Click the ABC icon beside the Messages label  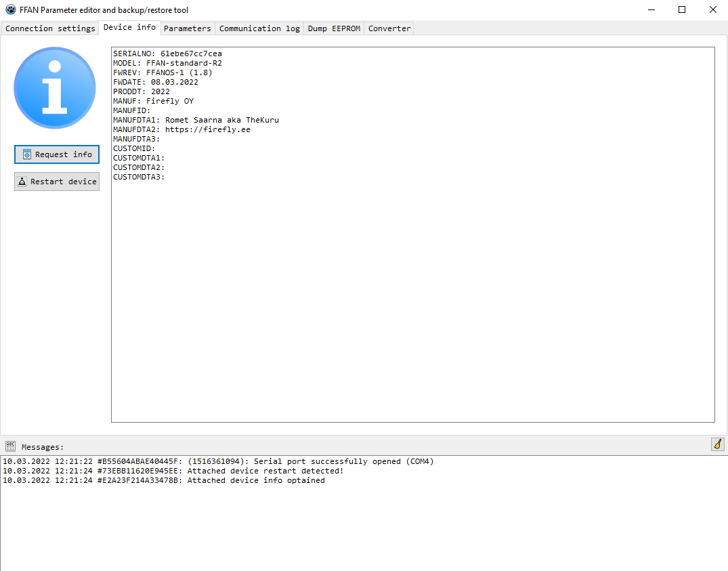(x=10, y=446)
